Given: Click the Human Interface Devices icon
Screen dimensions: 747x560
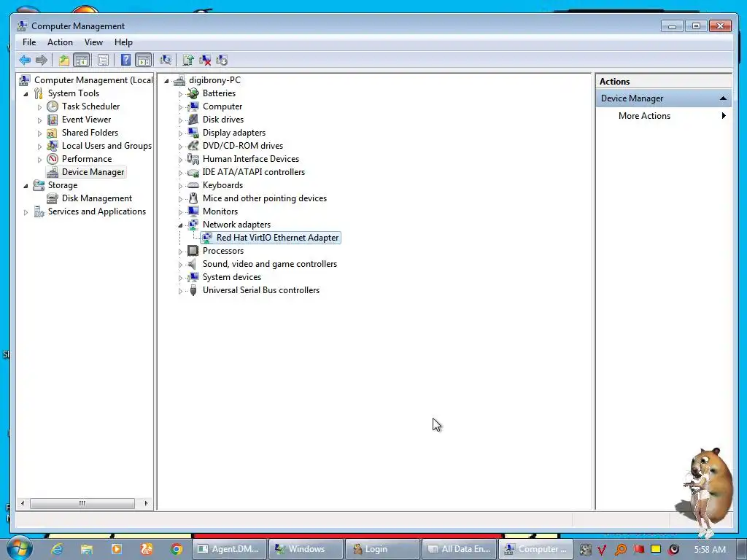Looking at the screenshot, I should pyautogui.click(x=193, y=158).
